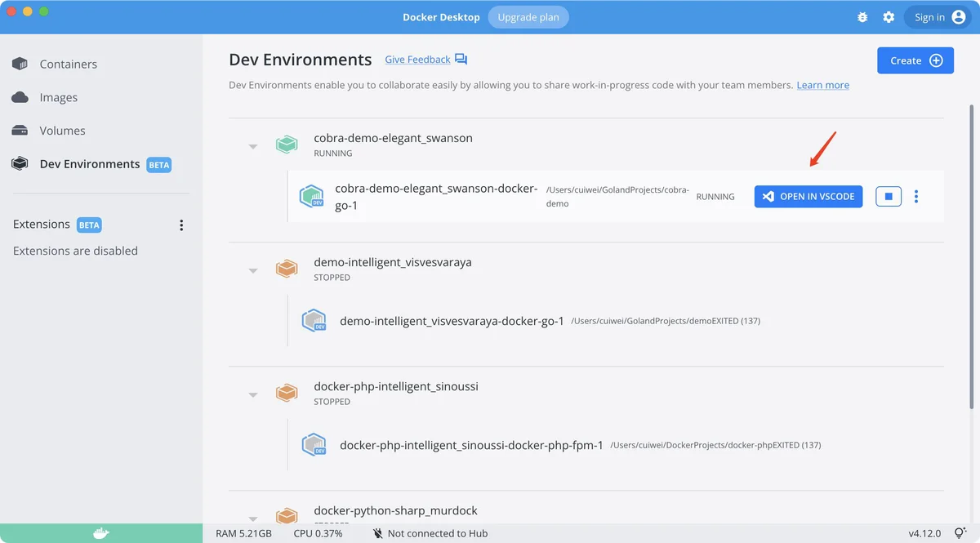Click the Dev Environments page heading
The image size is (980, 543).
click(x=301, y=60)
